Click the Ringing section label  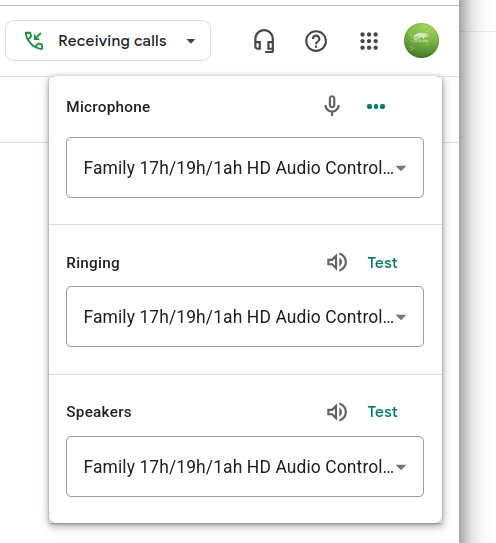point(93,263)
